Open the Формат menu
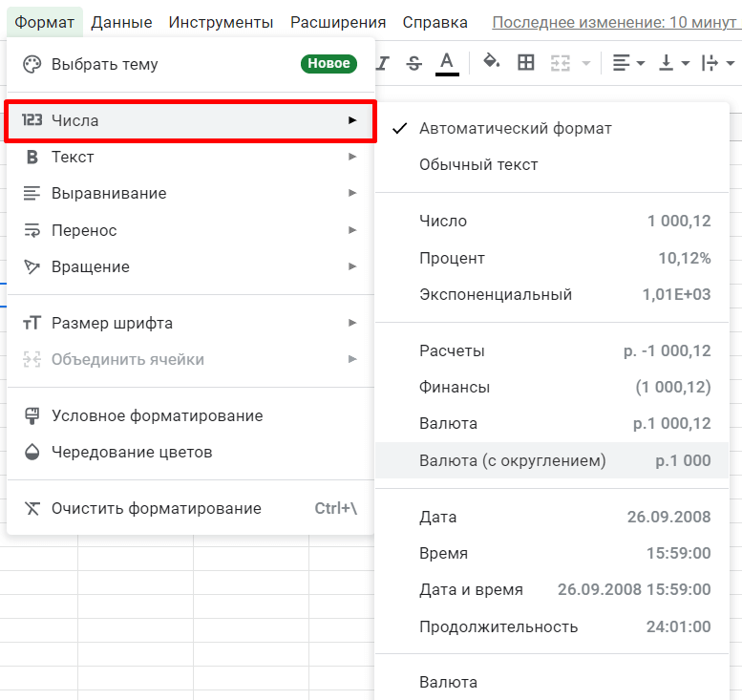742x700 pixels. (x=45, y=22)
